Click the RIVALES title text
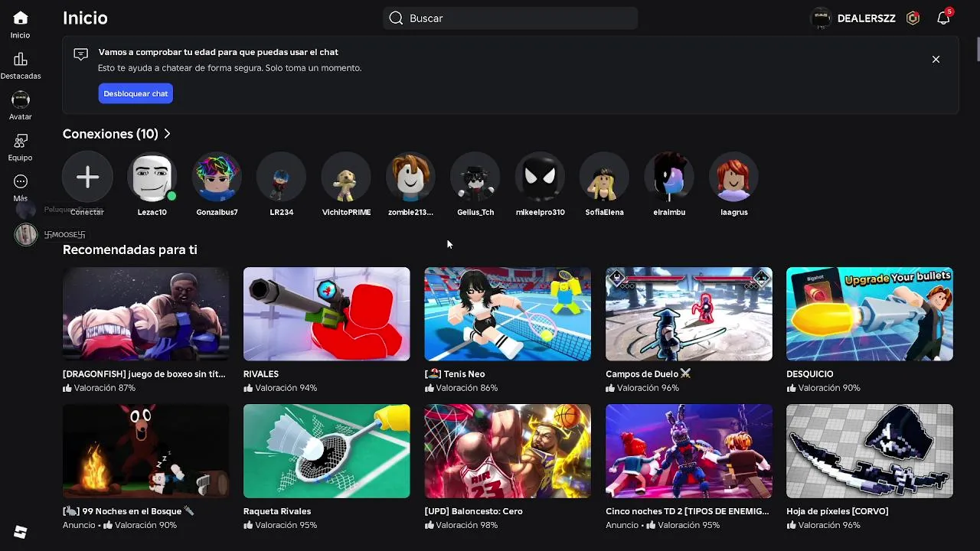The height and width of the screenshot is (551, 980). point(261,374)
